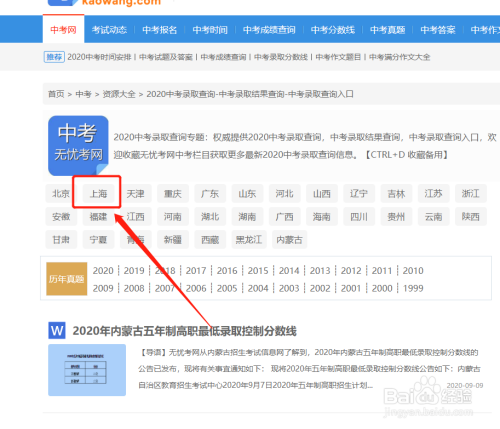Click the Word document icon beside article title
This screenshot has height=429, width=500.
(x=57, y=330)
